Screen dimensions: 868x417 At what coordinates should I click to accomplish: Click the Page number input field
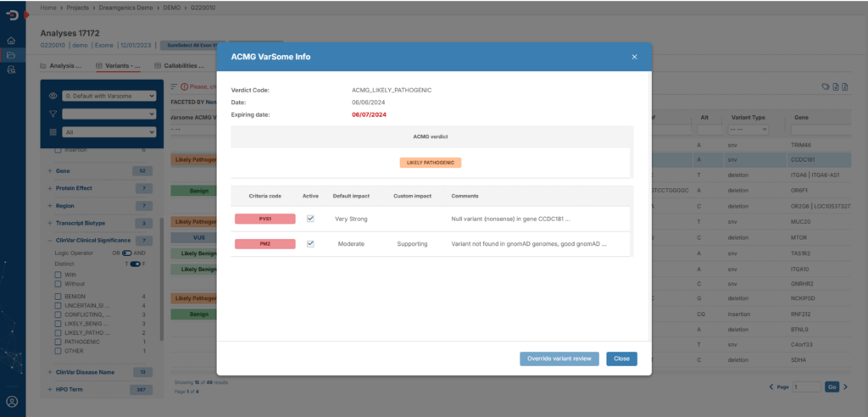[807, 386]
